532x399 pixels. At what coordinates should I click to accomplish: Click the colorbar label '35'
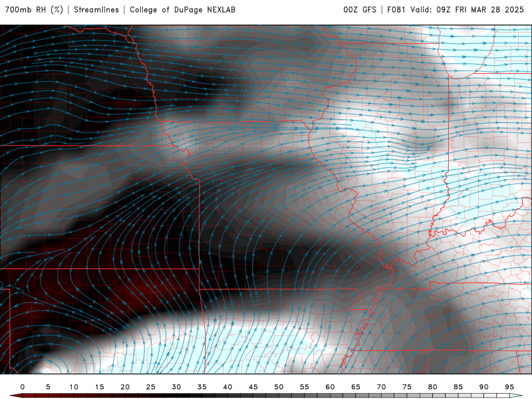pos(202,387)
